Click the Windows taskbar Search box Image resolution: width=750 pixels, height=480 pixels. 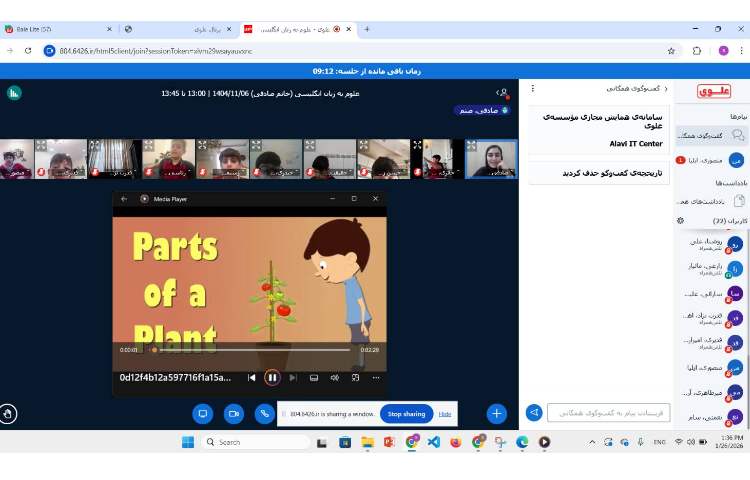256,442
